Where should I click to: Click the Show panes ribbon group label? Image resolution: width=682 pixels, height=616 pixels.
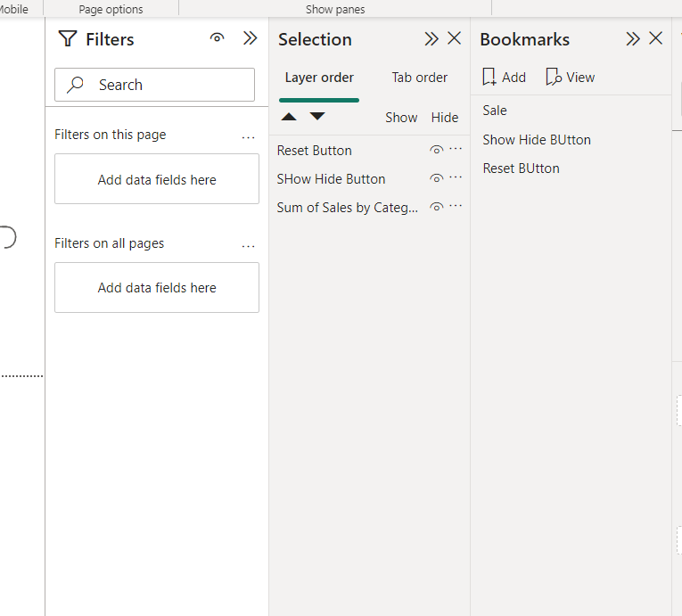335,9
